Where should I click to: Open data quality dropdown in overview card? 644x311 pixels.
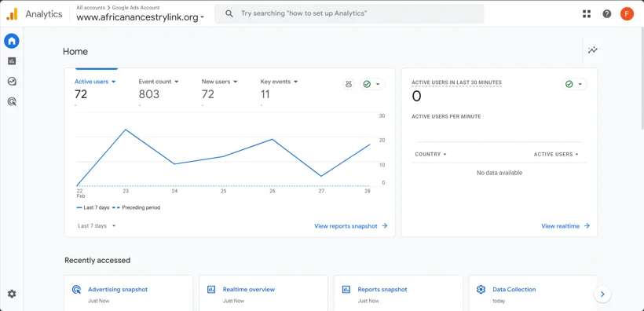(x=372, y=84)
